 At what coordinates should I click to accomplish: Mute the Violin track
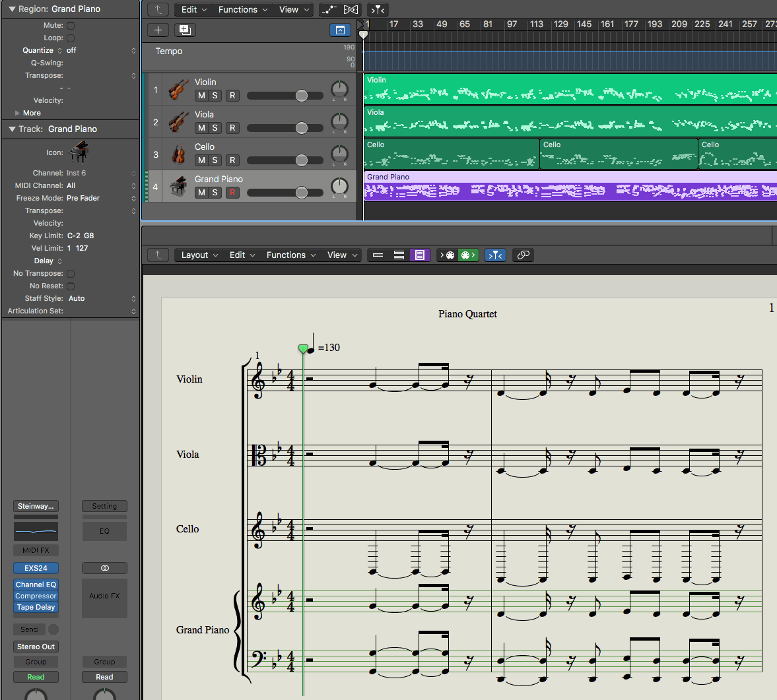201,96
